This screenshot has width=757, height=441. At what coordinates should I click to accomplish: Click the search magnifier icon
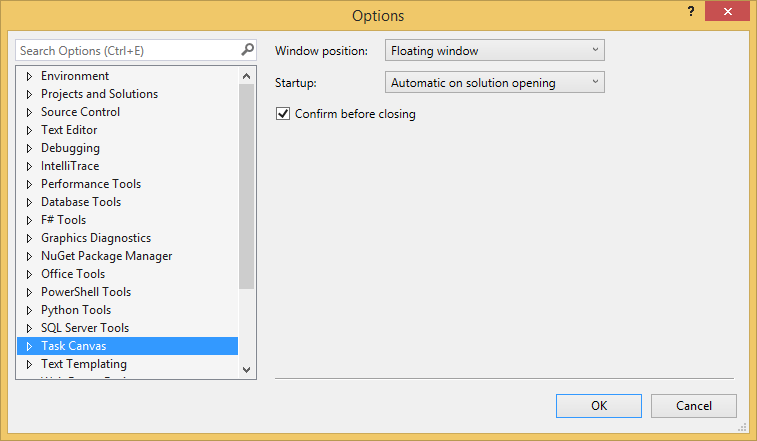[x=247, y=49]
